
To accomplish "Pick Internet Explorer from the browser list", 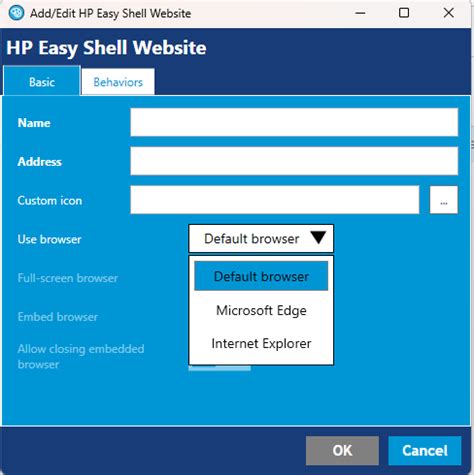I will pyautogui.click(x=261, y=344).
